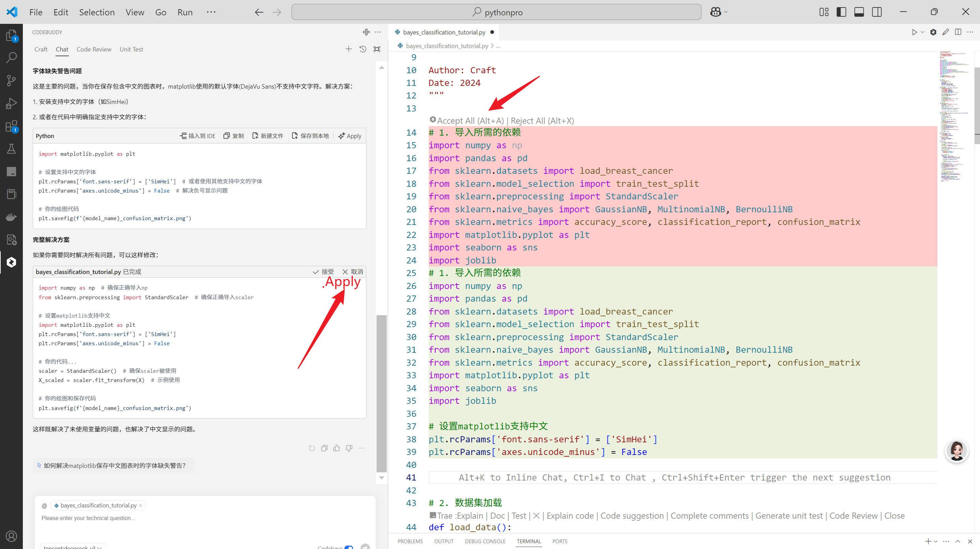Open the model selector dropdown tencent:deepseek-v3

[73, 547]
